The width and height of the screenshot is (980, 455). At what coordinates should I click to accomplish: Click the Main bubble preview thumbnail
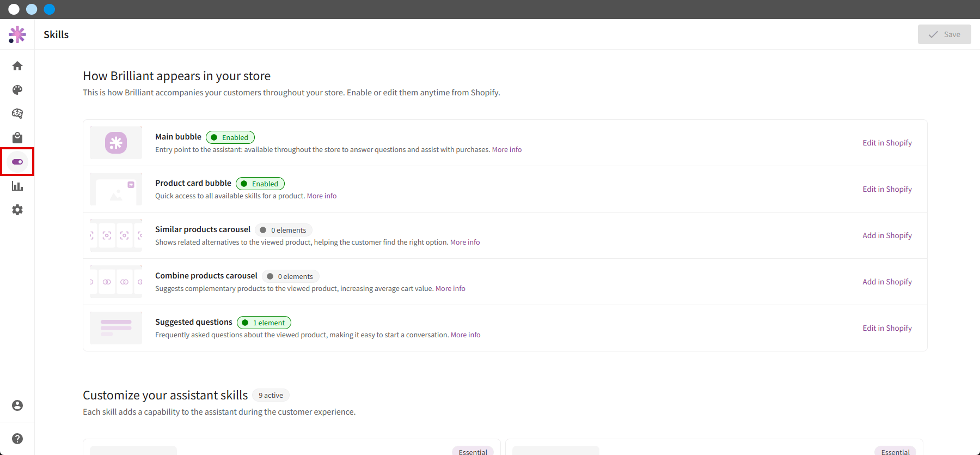[116, 143]
